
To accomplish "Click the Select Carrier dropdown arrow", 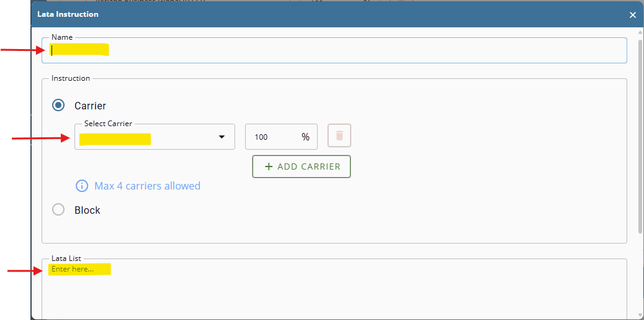I will coord(221,137).
